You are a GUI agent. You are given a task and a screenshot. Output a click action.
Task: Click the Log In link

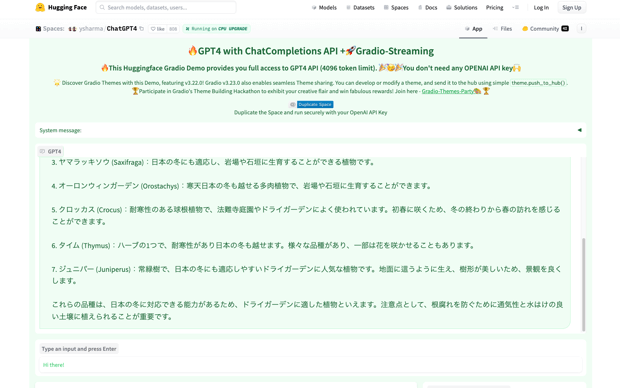(x=541, y=8)
